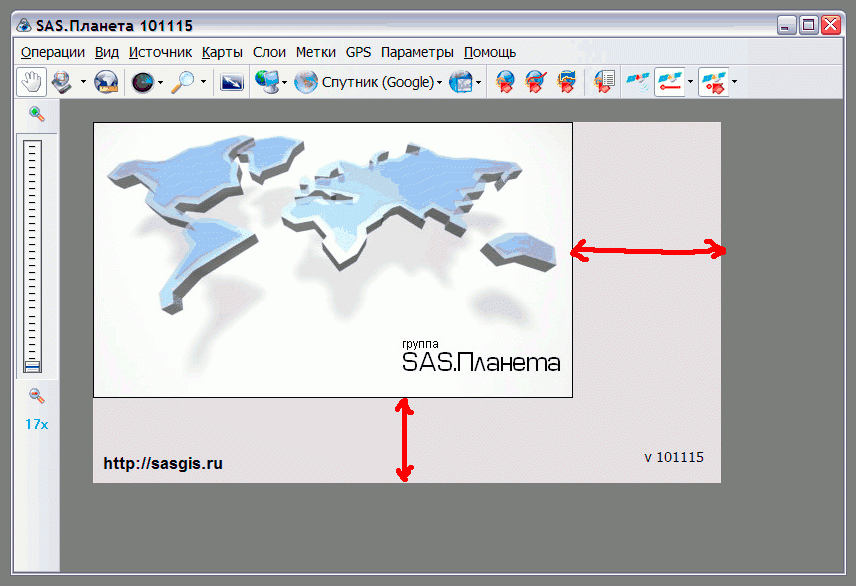This screenshot has height=586, width=856.
Task: Open the Вид menu
Action: pyautogui.click(x=107, y=52)
